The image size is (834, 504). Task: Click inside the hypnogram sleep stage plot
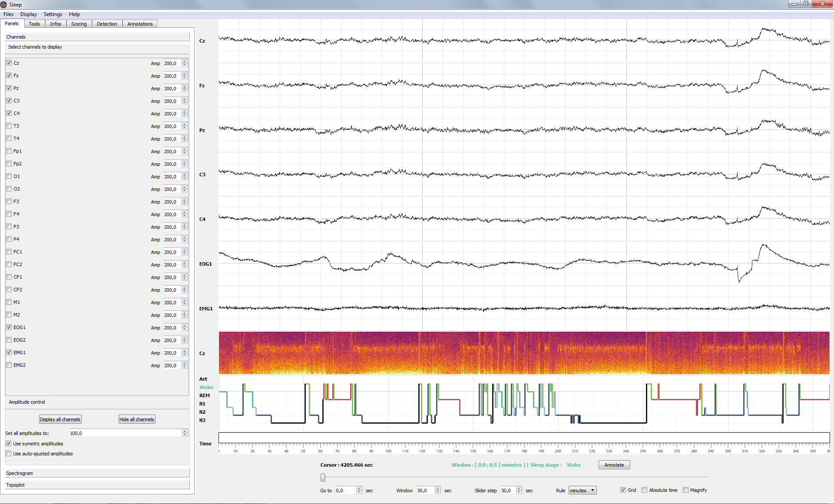click(524, 404)
